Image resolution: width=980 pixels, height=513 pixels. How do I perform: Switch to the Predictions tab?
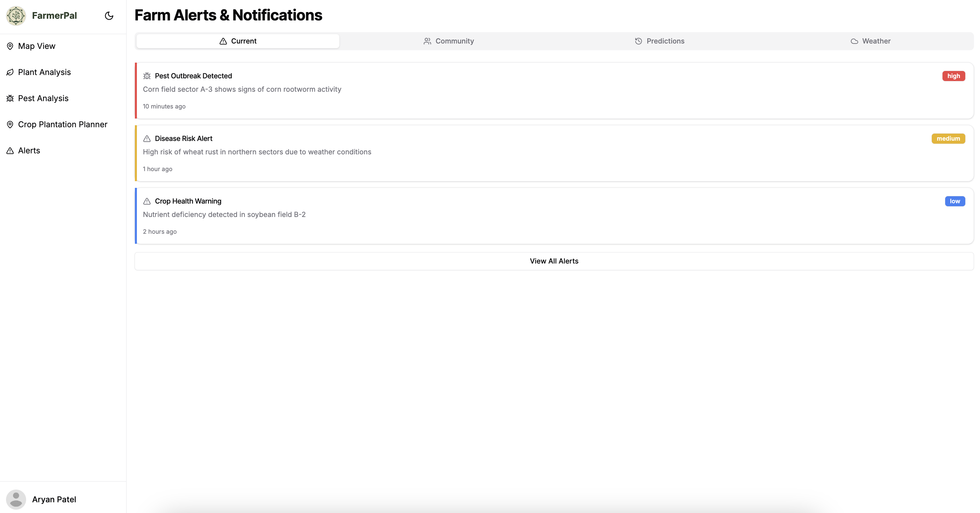click(659, 41)
